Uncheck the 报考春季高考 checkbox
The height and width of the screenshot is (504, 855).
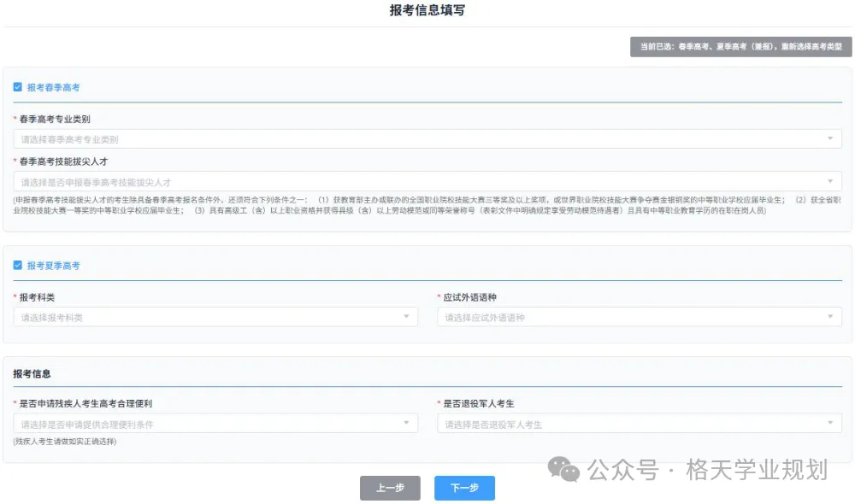17,87
